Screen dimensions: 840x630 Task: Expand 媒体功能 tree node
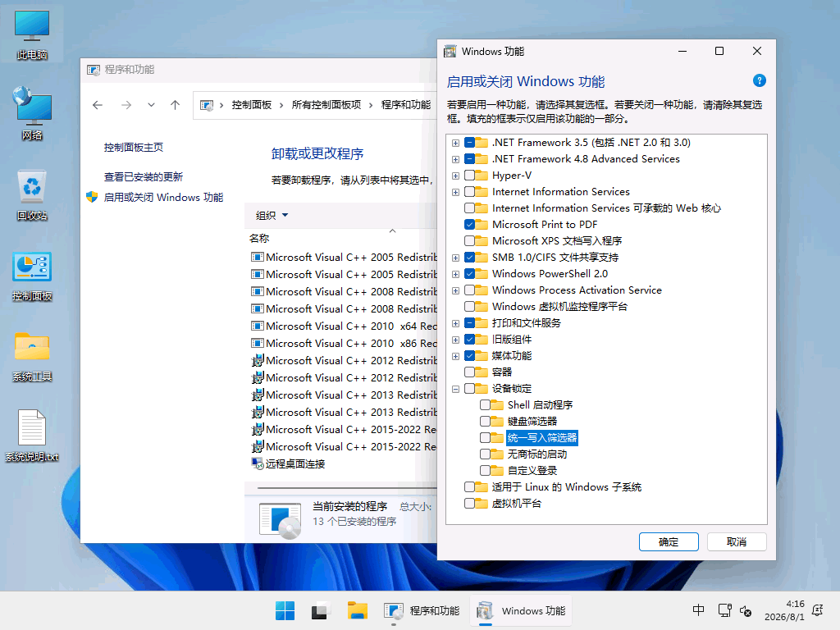pos(455,356)
